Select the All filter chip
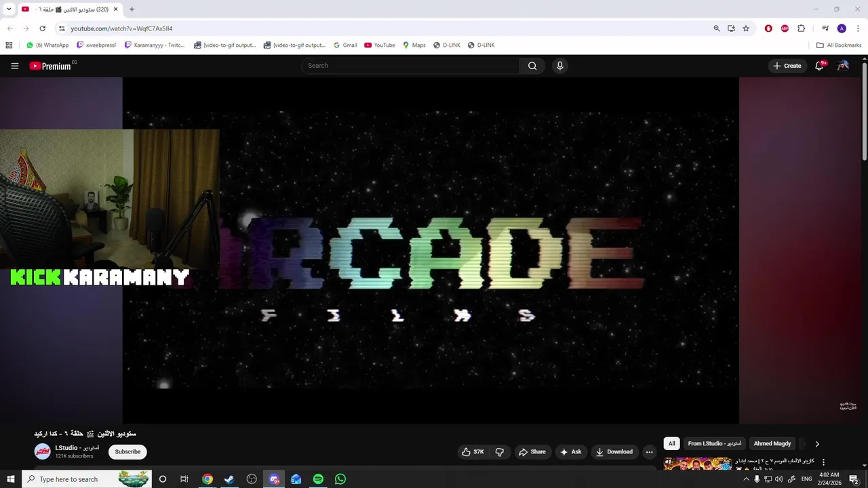This screenshot has height=488, width=868. coord(671,444)
